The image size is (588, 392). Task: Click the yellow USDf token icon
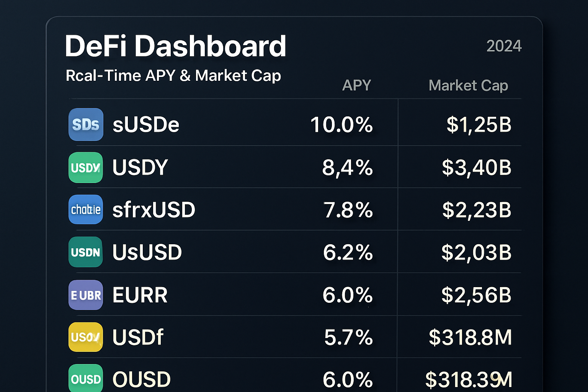(x=86, y=337)
